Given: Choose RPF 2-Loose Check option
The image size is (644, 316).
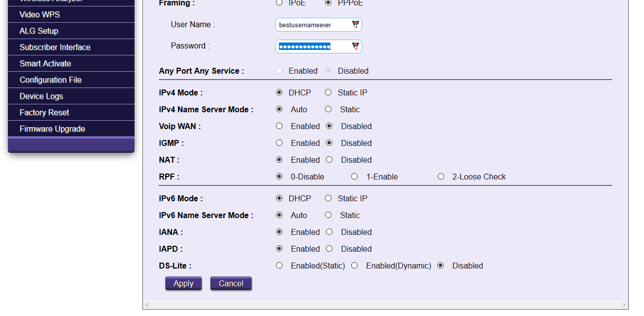Looking at the screenshot, I should click(x=441, y=177).
